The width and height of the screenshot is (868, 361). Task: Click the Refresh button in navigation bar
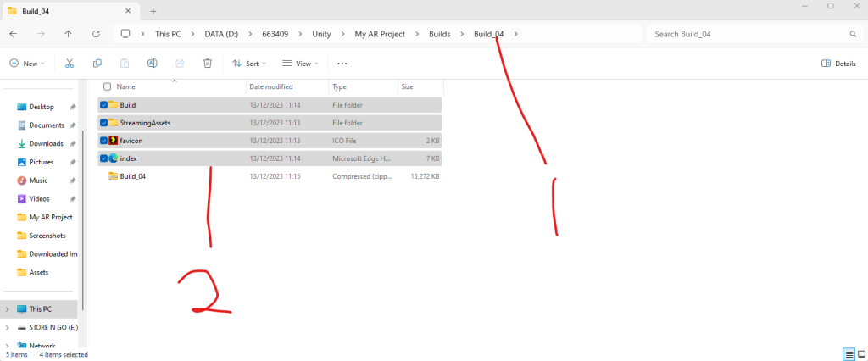point(96,34)
